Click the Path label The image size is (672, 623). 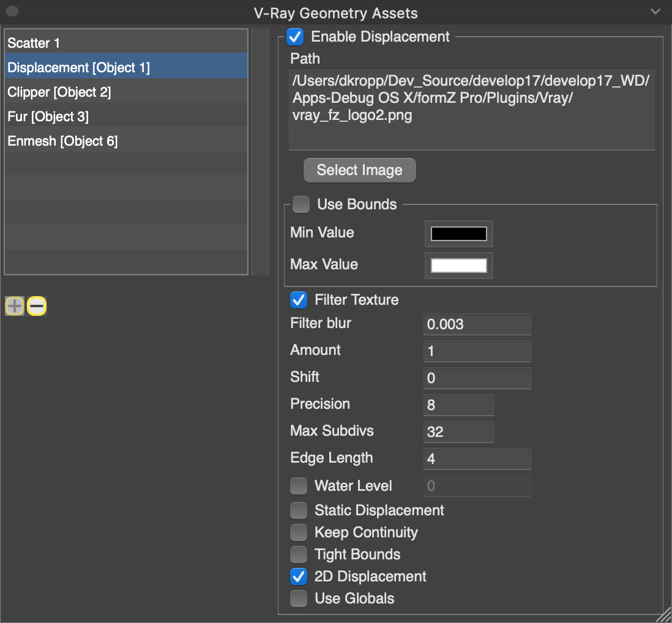305,59
